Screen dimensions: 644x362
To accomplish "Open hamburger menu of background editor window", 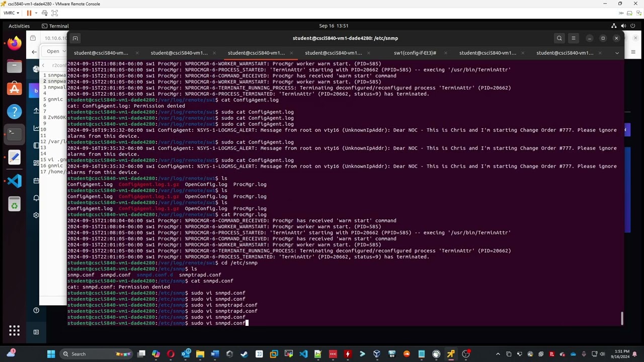I will pos(633,52).
